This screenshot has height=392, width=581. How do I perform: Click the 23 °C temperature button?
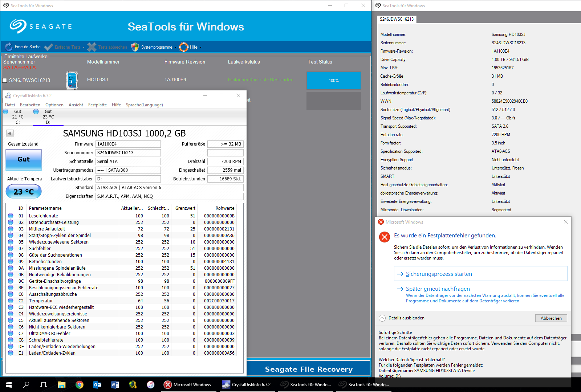[x=24, y=192]
